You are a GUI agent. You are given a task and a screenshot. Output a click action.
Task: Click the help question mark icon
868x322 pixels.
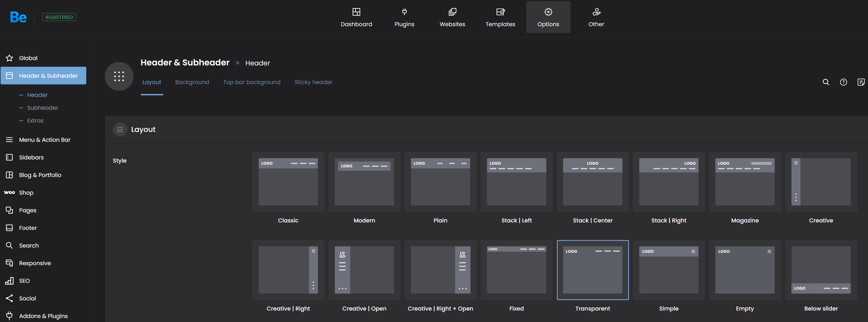click(843, 82)
